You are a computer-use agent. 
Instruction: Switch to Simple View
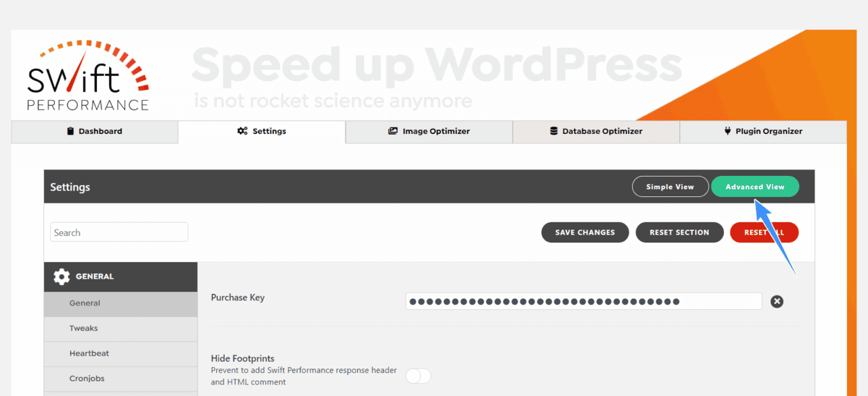point(670,187)
